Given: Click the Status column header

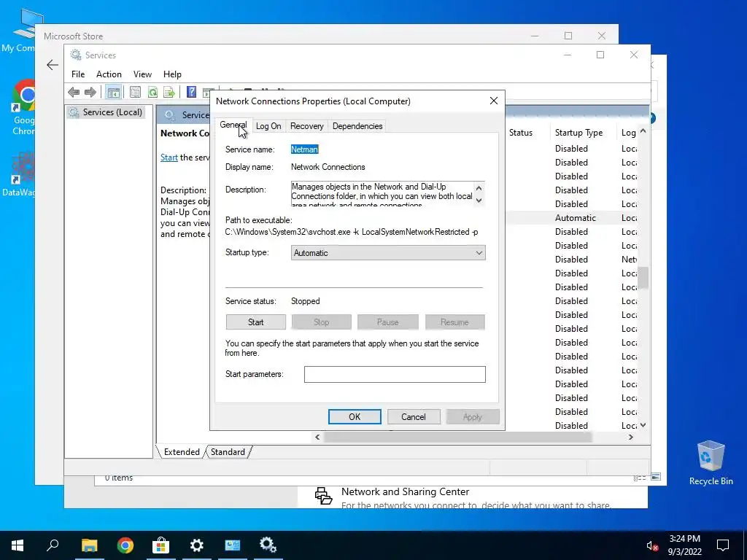Looking at the screenshot, I should click(x=521, y=133).
